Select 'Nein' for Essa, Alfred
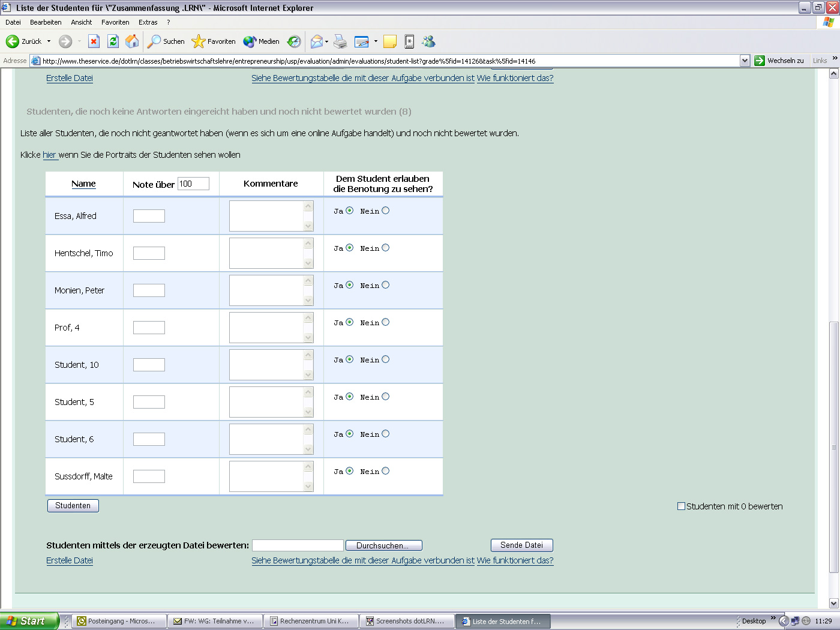 pyautogui.click(x=386, y=211)
